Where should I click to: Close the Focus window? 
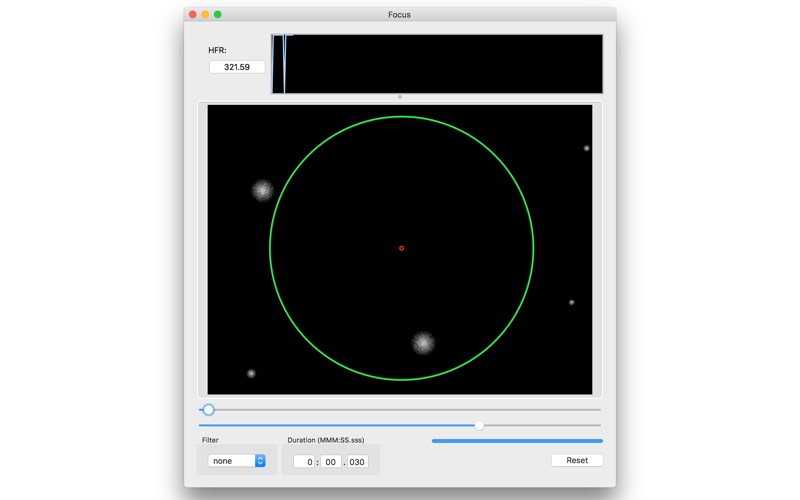[x=193, y=15]
